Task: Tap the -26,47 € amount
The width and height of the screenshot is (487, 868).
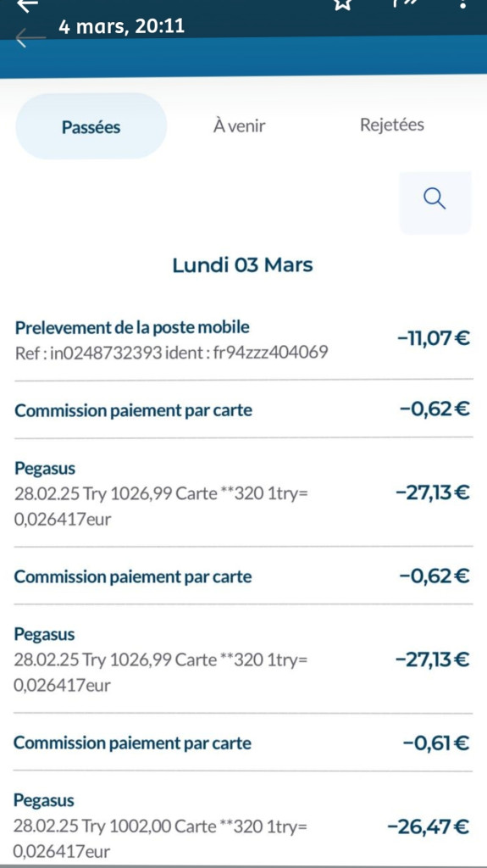Action: pos(429,827)
